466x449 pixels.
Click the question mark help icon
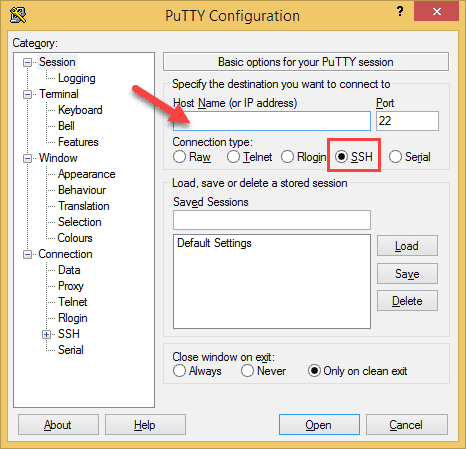(x=400, y=12)
